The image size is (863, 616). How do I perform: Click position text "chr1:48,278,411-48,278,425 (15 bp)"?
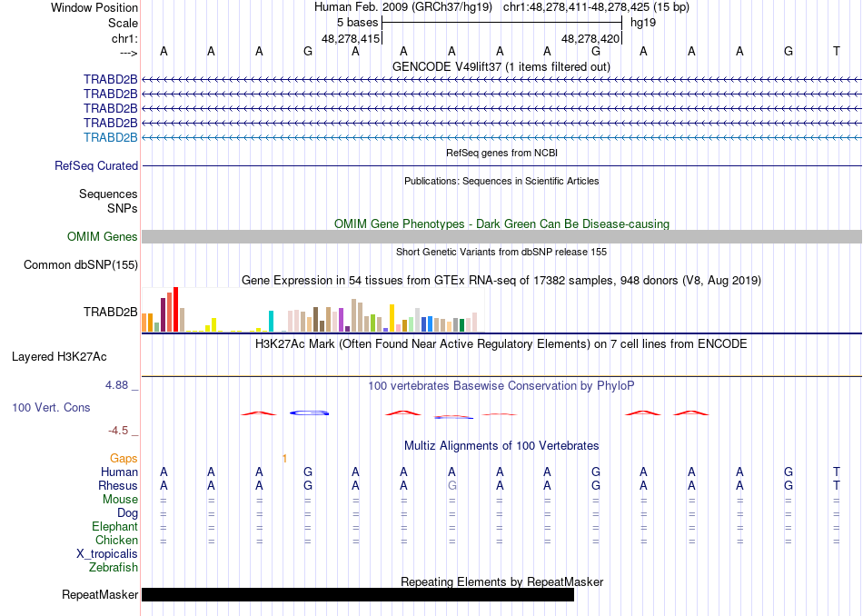596,7
